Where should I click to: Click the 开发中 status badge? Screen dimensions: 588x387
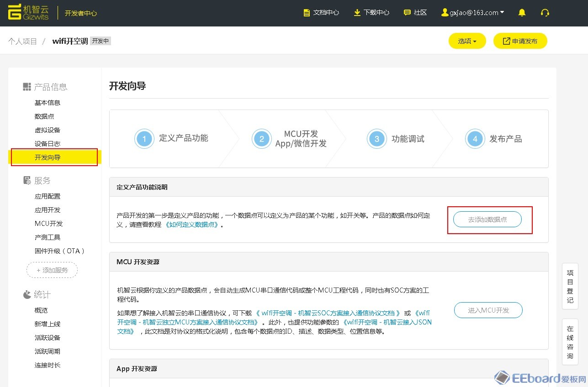101,41
